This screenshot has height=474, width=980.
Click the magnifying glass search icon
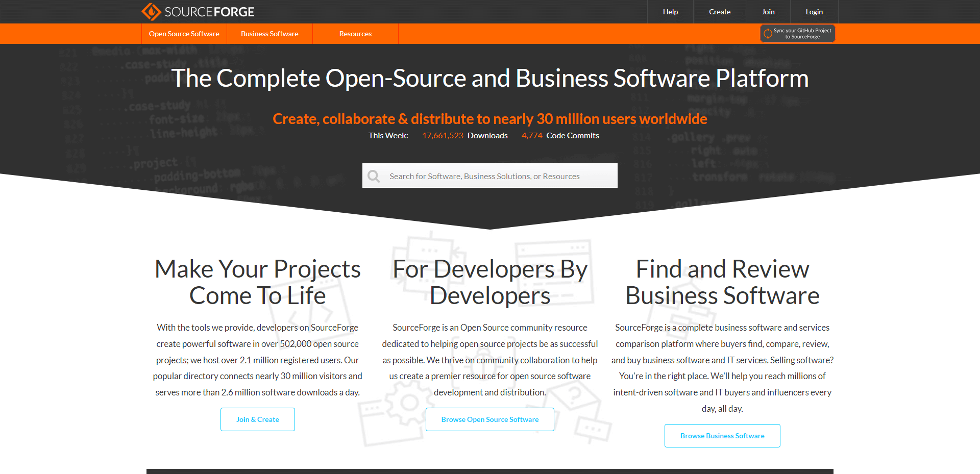coord(374,176)
